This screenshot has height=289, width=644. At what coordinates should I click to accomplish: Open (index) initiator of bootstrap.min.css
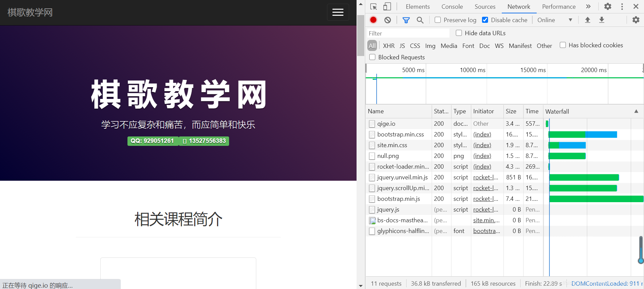pos(482,134)
